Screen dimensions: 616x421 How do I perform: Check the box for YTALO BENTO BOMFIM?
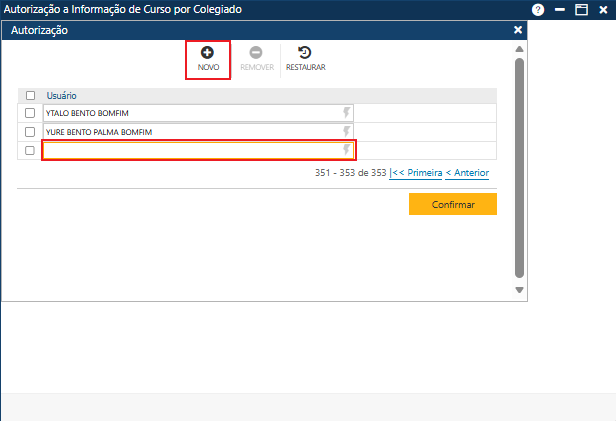point(30,113)
